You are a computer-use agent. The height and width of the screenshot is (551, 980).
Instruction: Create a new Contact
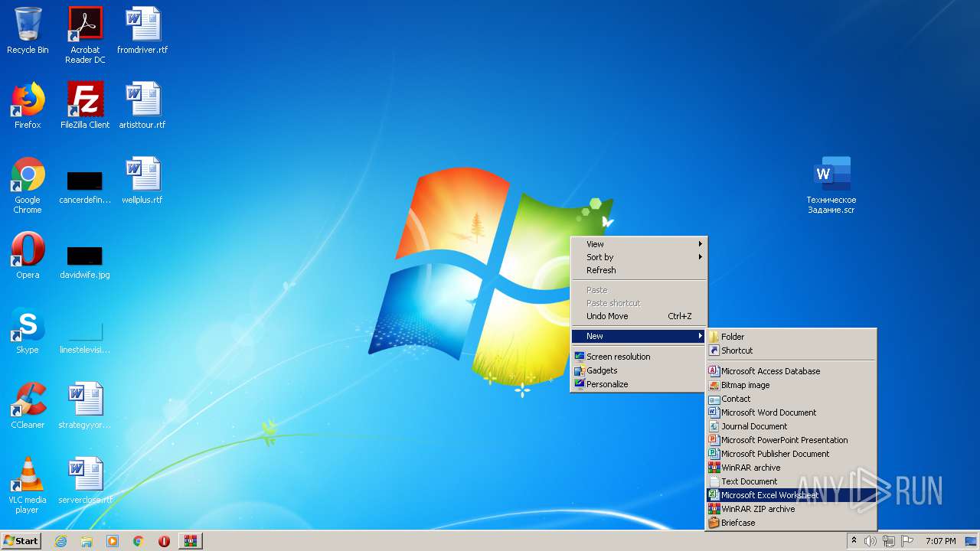(x=791, y=399)
